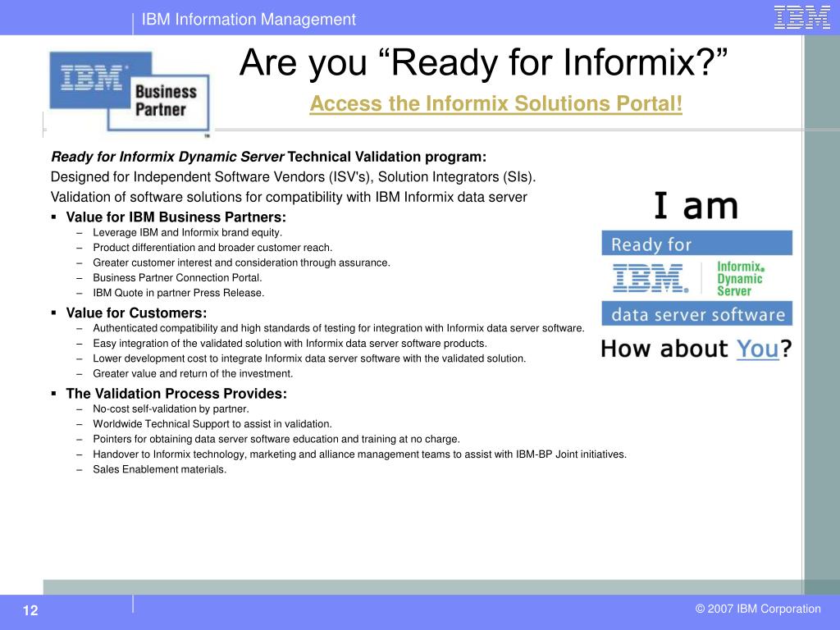Screen dimensions: 840x630
Task: Click the 'Authenticated compatibility and high standards' bullet
Action: [x=339, y=328]
